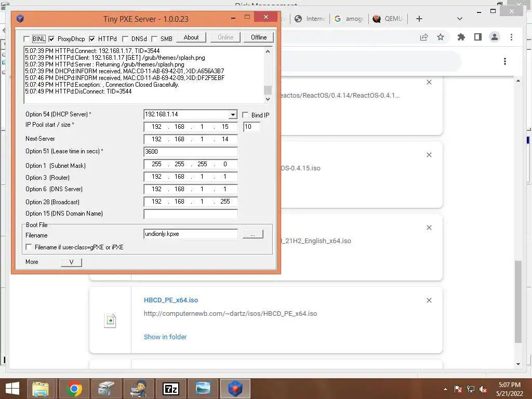Click the Next-Server IP address field
This screenshot has width=532, height=399.
click(190, 139)
